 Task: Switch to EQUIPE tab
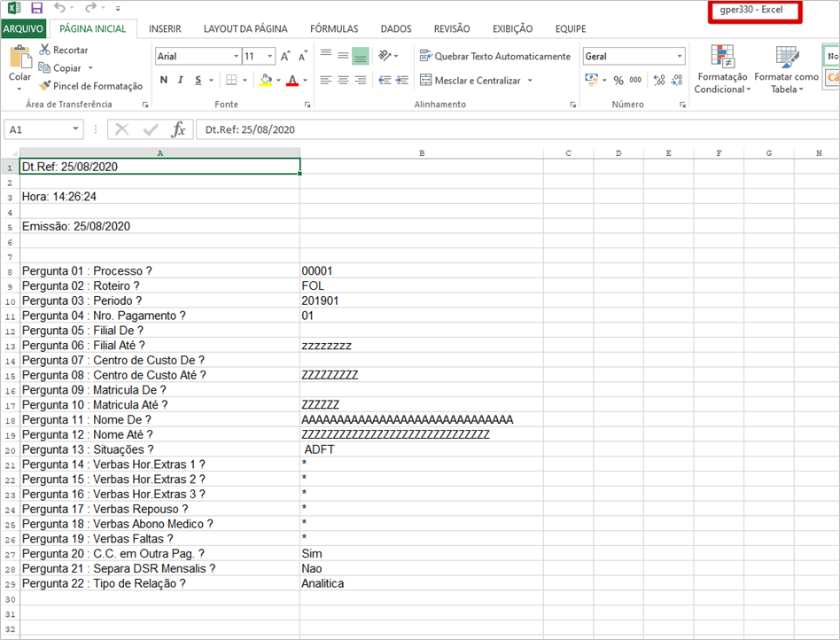coord(571,29)
